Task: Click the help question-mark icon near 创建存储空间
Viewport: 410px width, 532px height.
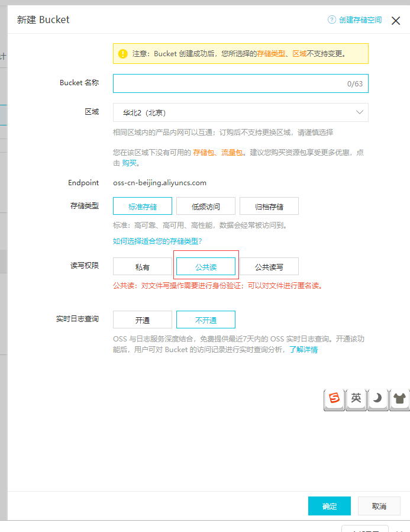Action: click(x=332, y=20)
